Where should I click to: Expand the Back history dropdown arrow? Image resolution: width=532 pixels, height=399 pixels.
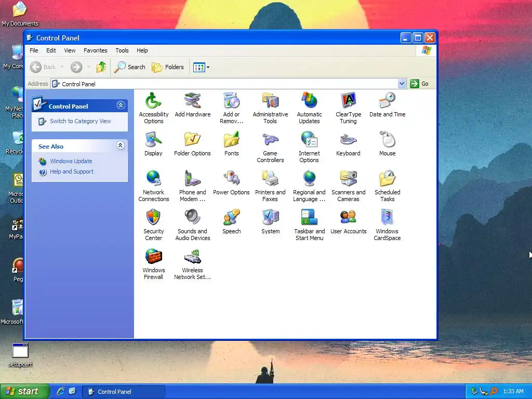tap(62, 67)
